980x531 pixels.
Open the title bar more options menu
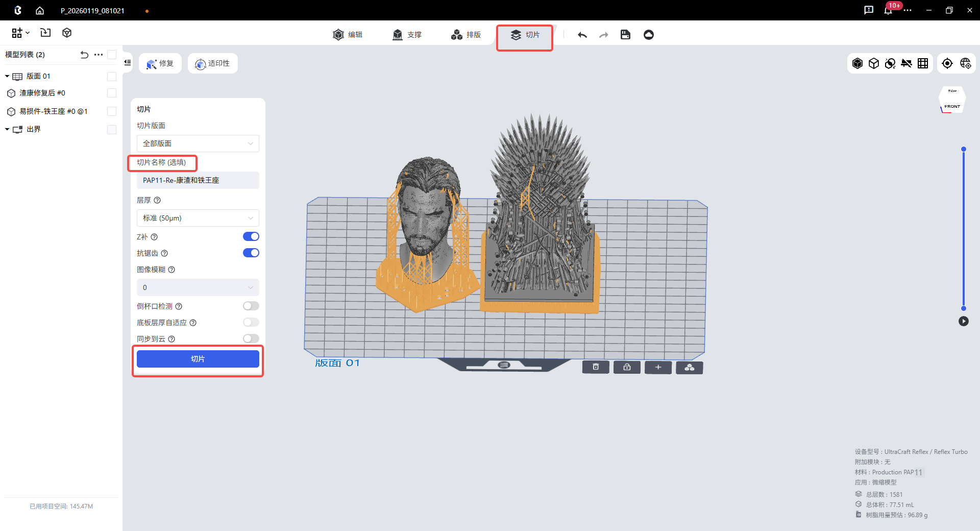(x=908, y=10)
